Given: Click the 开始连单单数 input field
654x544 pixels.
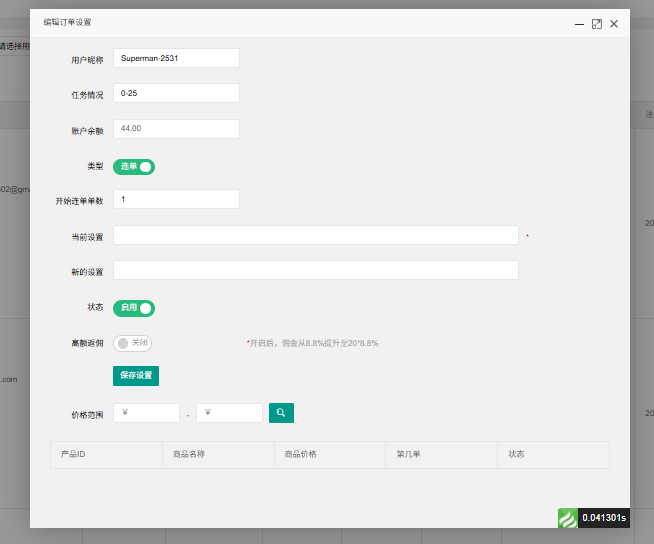Looking at the screenshot, I should [176, 199].
